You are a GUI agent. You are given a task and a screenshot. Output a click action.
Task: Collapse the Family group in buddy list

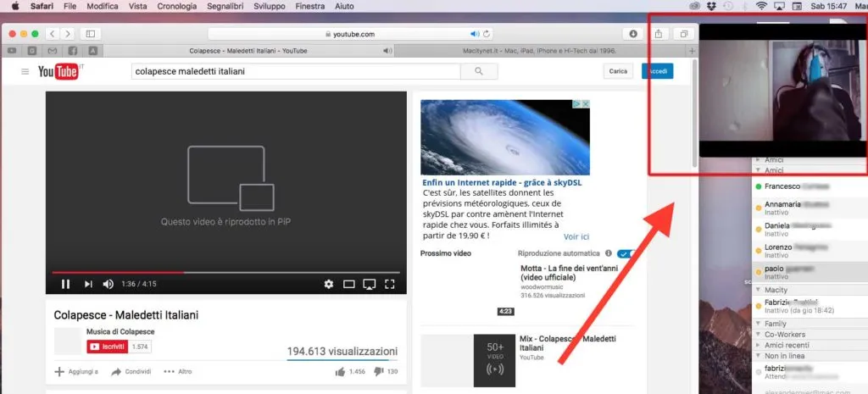759,324
